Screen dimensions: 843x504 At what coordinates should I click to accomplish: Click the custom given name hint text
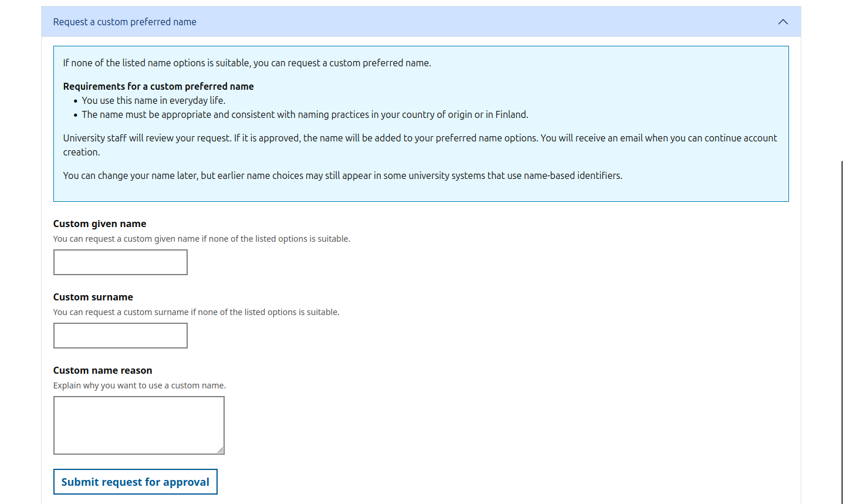201,239
